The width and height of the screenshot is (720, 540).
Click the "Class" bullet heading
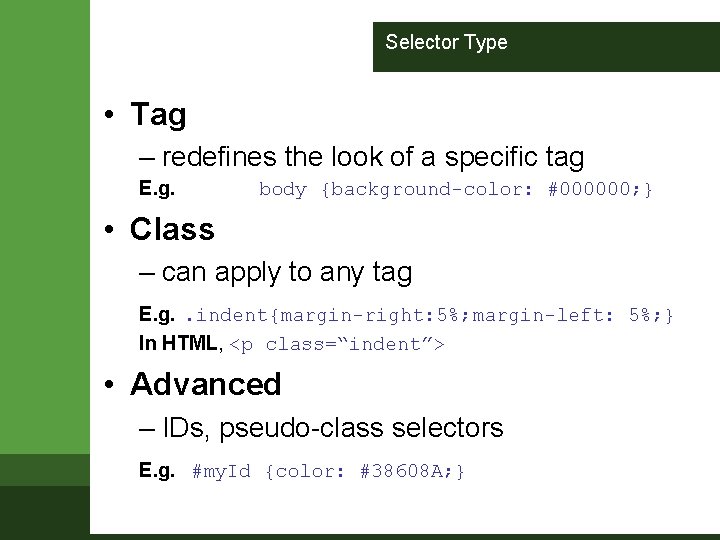pyautogui.click(x=172, y=229)
